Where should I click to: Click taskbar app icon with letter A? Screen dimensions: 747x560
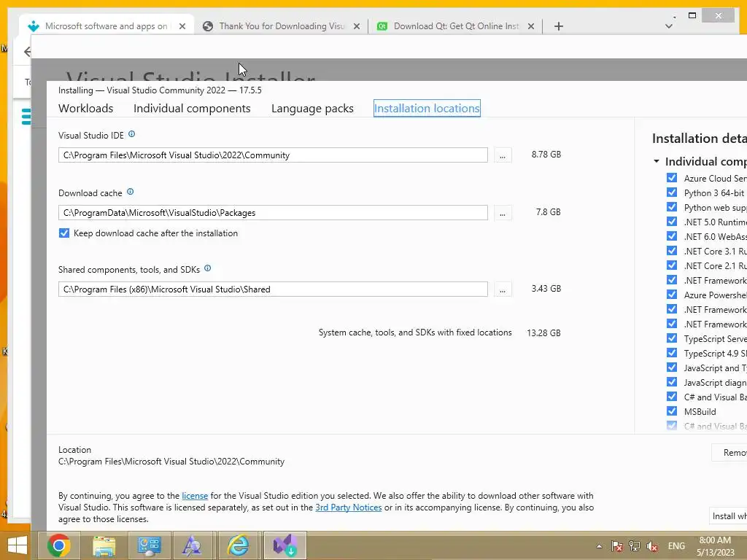coord(192,545)
